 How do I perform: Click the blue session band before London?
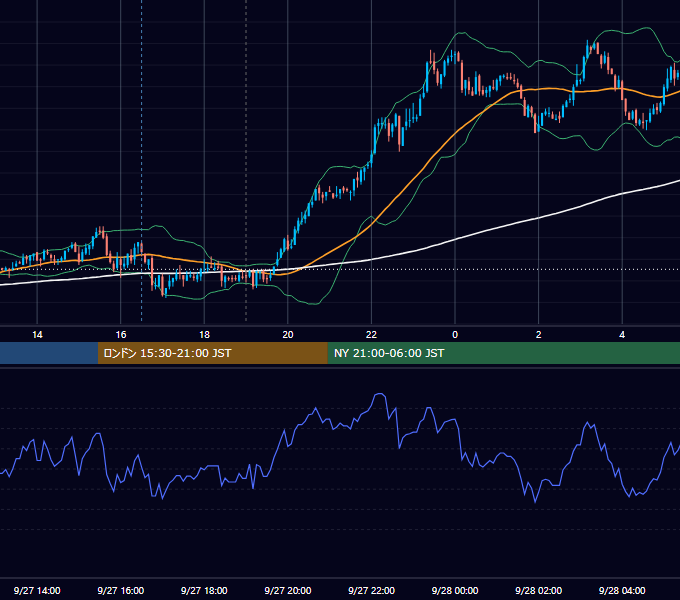tap(49, 353)
